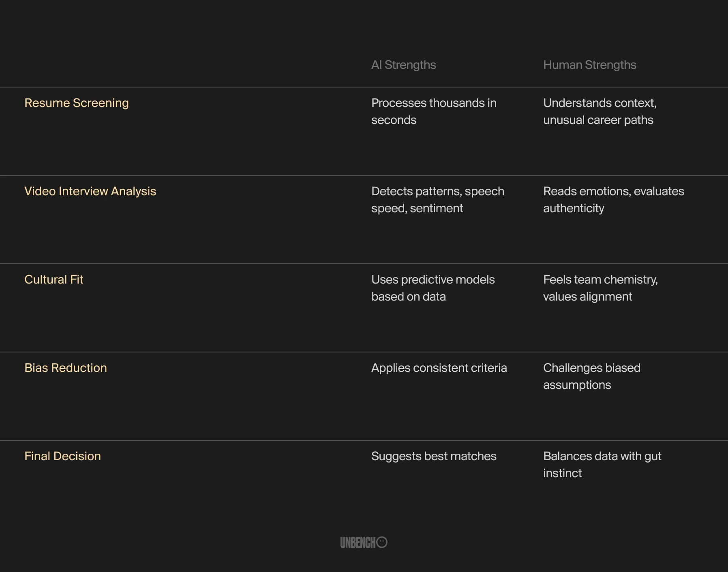The width and height of the screenshot is (728, 572).
Task: Click the Bias Reduction row label
Action: click(66, 368)
